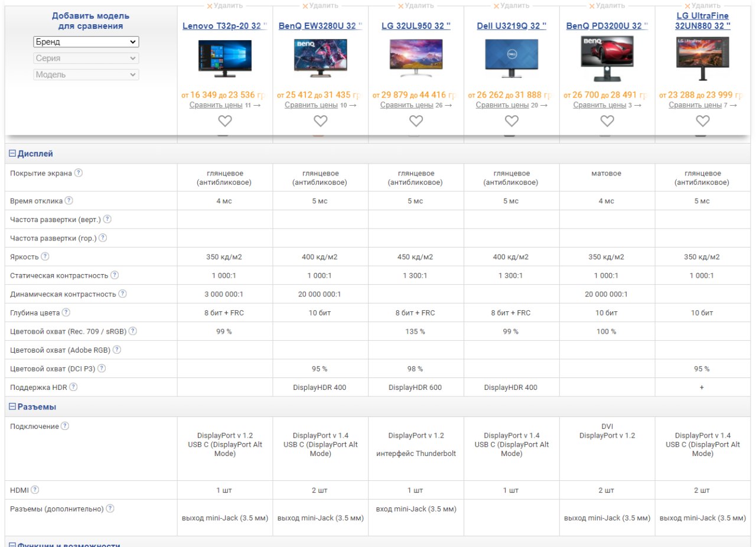Screen dimensions: 756x547
Task: Add LG UltraFine 32UN880 to favorites heart
Action: (x=702, y=121)
